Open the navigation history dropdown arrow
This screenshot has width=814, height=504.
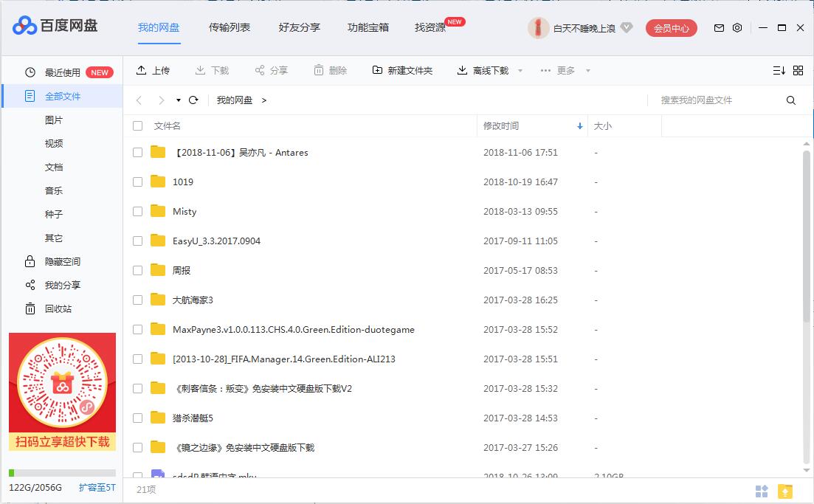tap(179, 100)
